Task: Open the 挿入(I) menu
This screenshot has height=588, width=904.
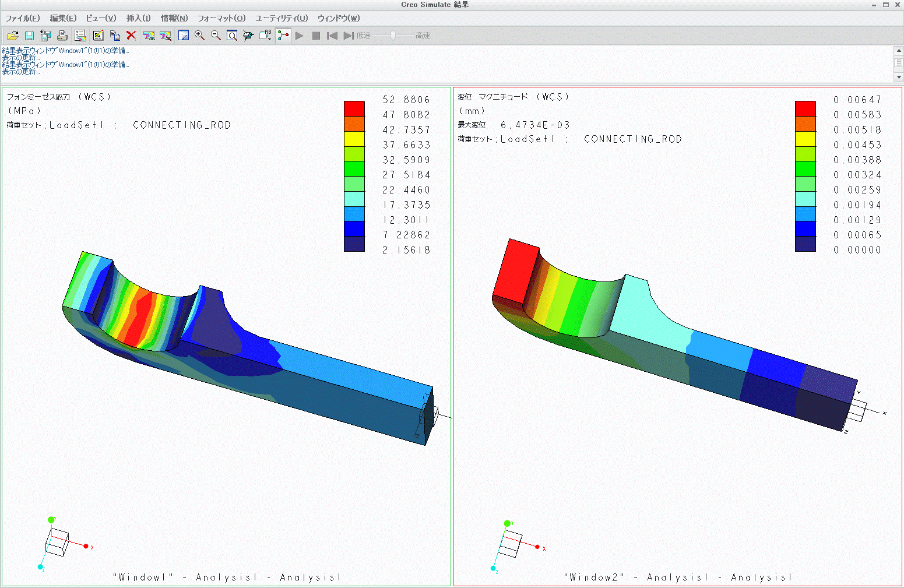Action: (139, 19)
